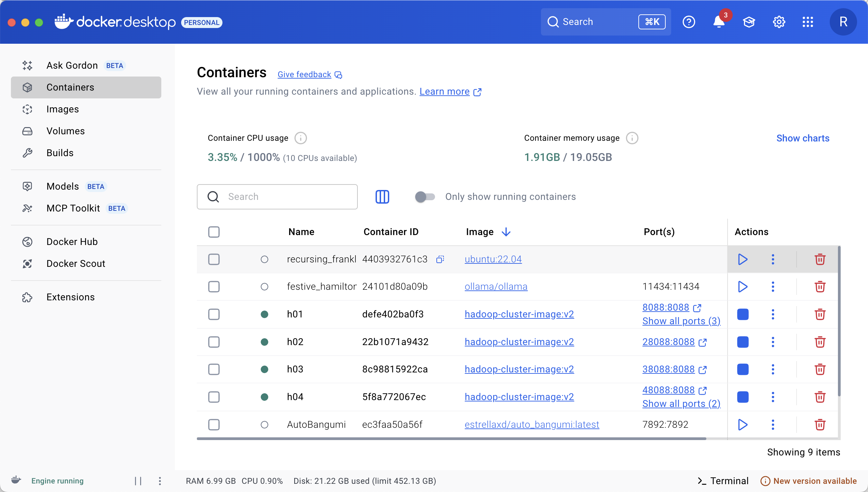
Task: Open MCP Toolkit in the sidebar
Action: [x=86, y=208]
